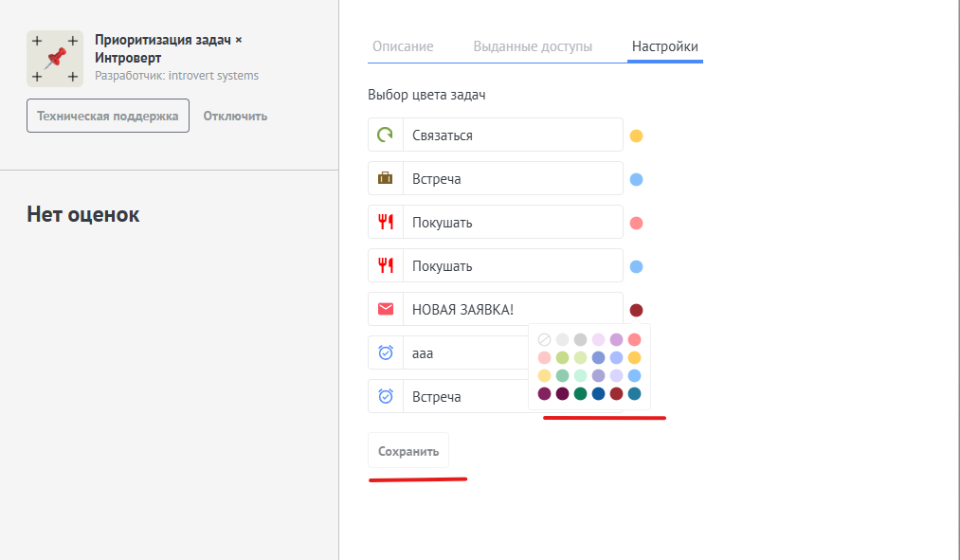Click the Нет оценок heading
This screenshot has width=960, height=560.
point(83,214)
